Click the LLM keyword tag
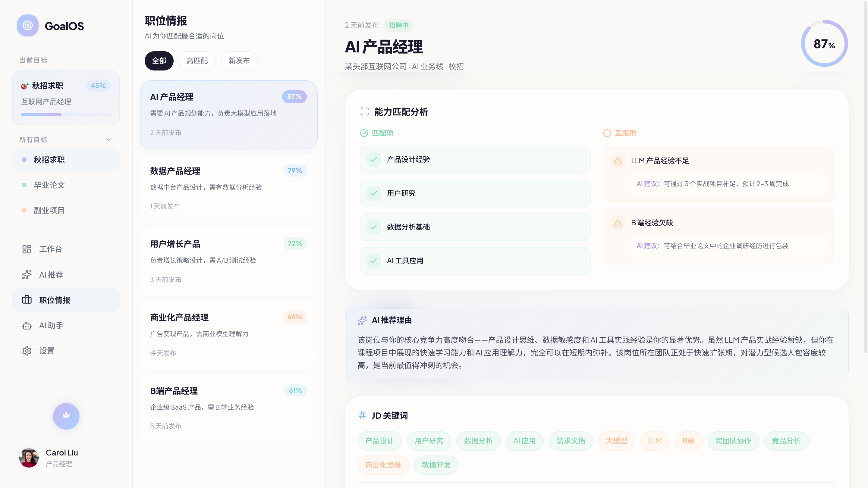868x488 pixels. [655, 441]
